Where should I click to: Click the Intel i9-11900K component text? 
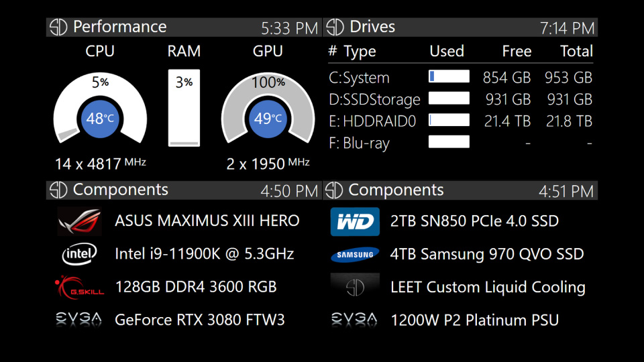click(x=204, y=254)
